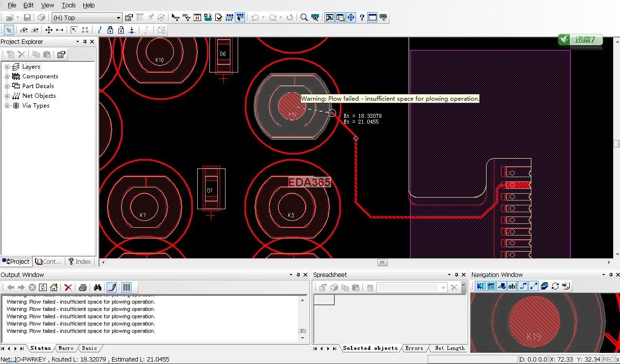Click the Zoom magnifier tool
The height and width of the screenshot is (364, 620).
pyautogui.click(x=304, y=18)
